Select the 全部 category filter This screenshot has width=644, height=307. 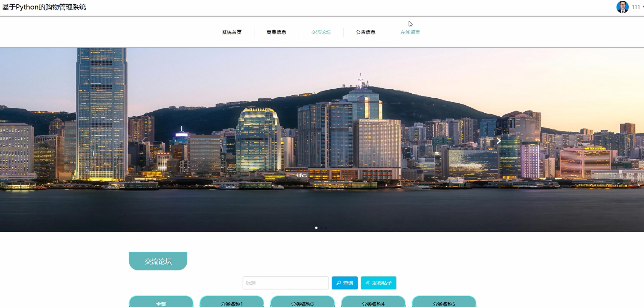(161, 302)
